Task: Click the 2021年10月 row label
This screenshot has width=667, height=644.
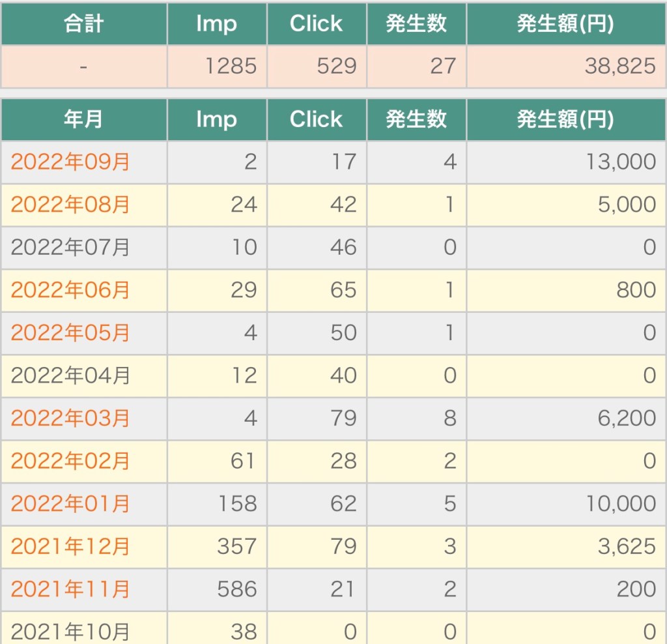Action: coord(70,631)
